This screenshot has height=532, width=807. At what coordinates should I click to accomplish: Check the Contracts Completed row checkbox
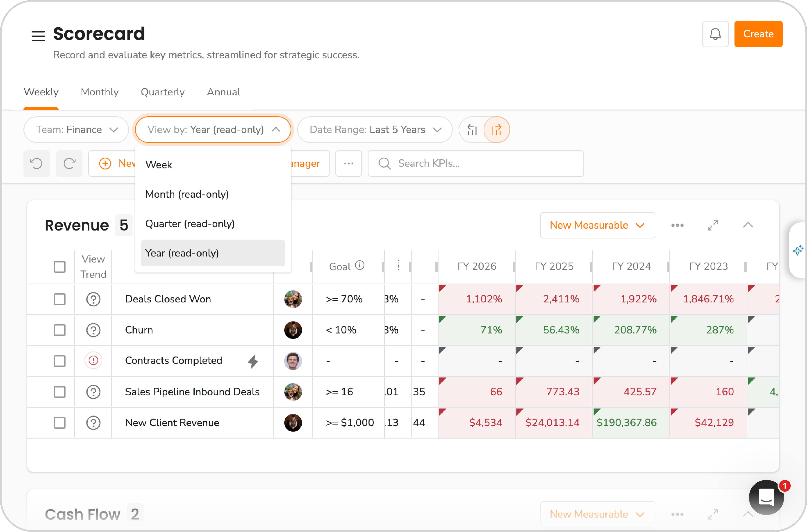[59, 361]
